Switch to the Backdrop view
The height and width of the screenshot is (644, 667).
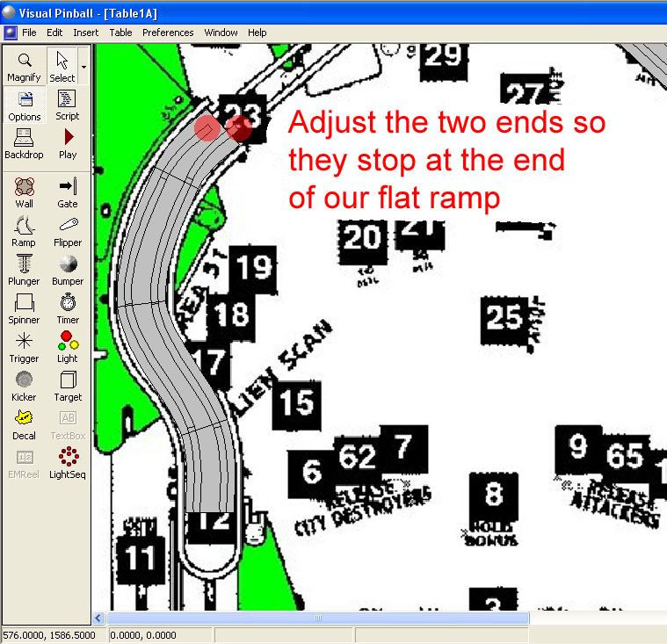point(25,144)
